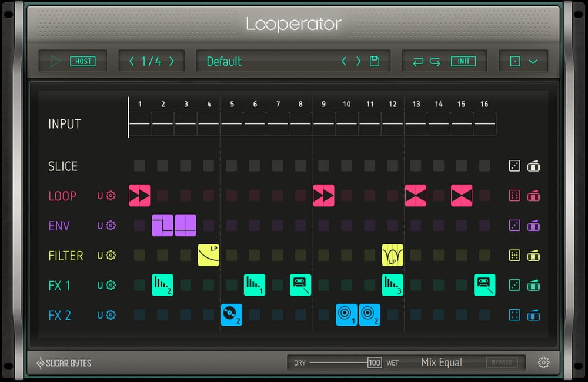Open FILTER row settings gear
Image resolution: width=588 pixels, height=382 pixels.
[x=111, y=256]
